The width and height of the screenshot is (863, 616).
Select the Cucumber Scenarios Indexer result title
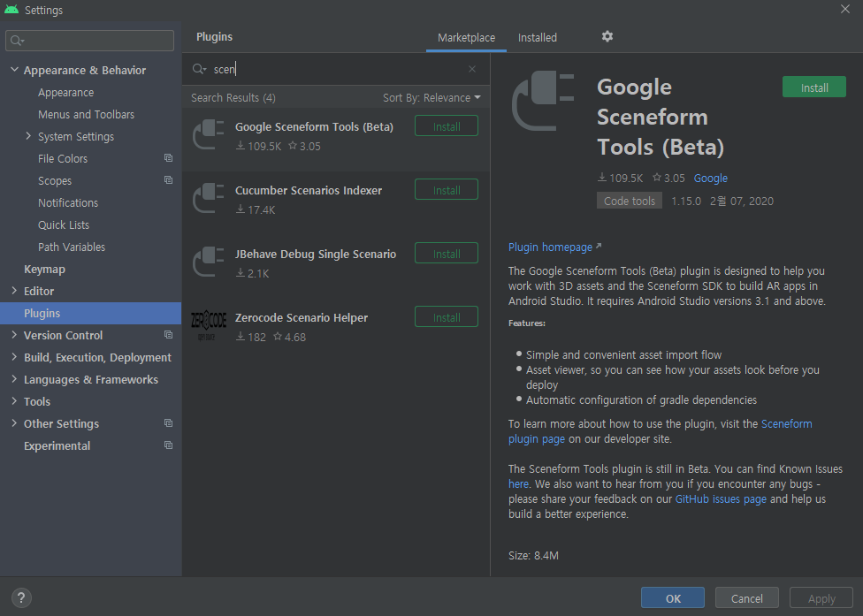pyautogui.click(x=309, y=190)
